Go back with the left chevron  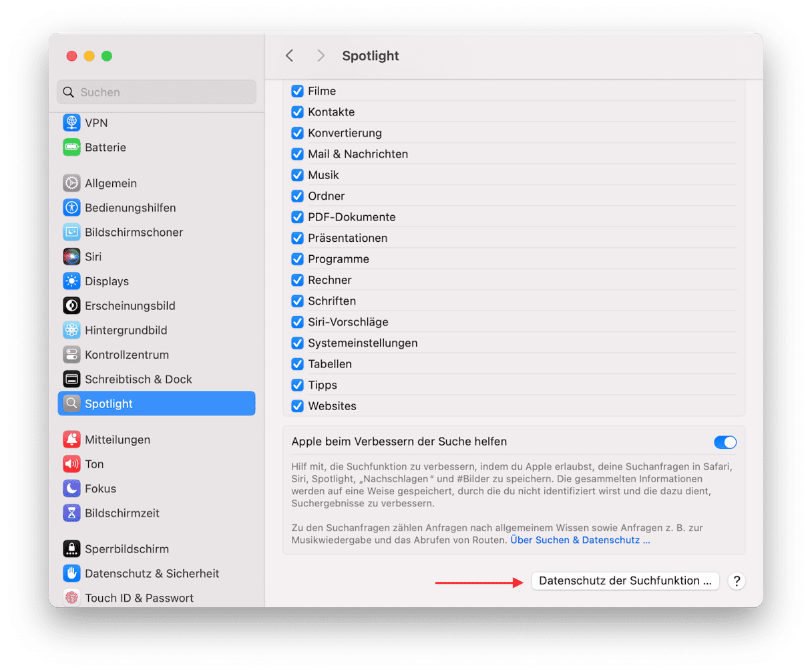(x=290, y=56)
